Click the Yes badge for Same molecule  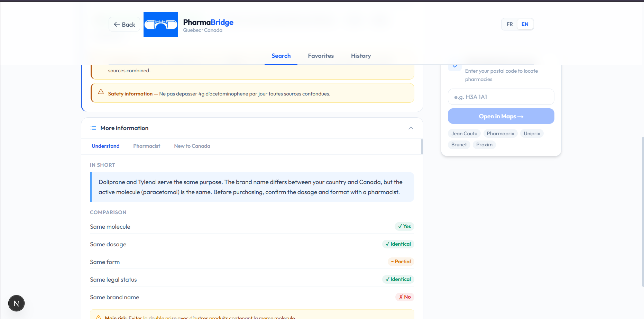click(404, 226)
